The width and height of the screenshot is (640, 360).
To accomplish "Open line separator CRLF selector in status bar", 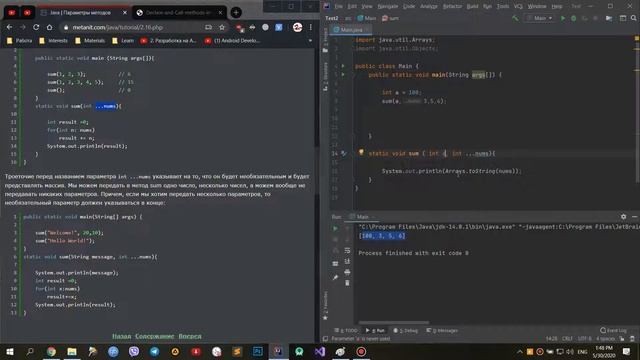I will 567,339.
